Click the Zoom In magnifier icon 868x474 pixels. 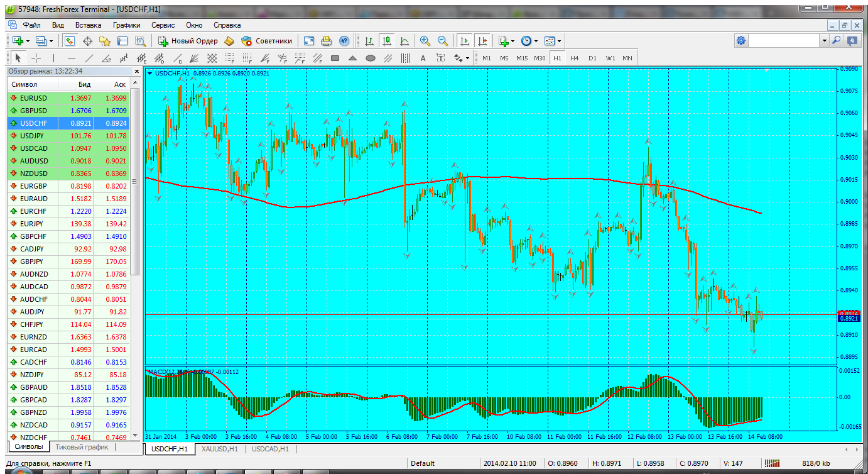[425, 41]
